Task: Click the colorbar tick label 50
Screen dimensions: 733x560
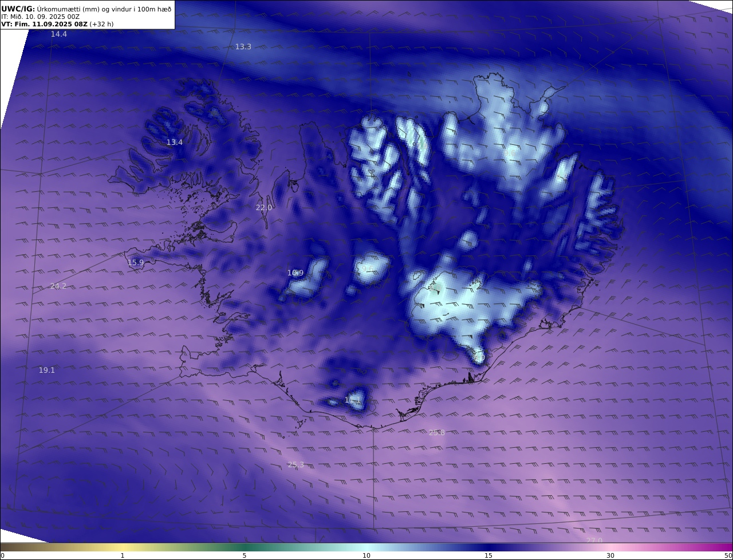Action: pos(728,555)
